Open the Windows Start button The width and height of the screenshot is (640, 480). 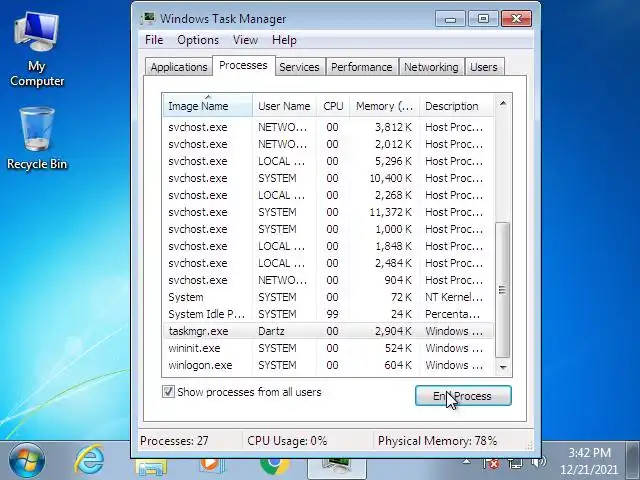pyautogui.click(x=27, y=461)
